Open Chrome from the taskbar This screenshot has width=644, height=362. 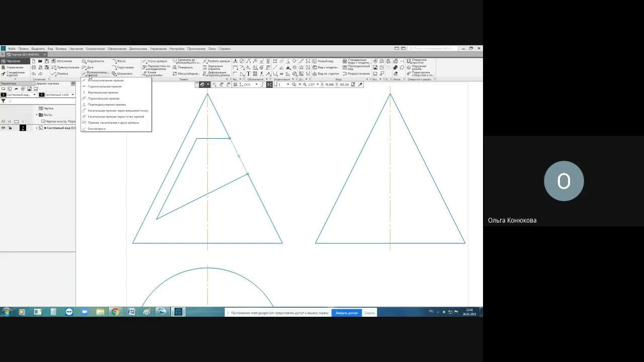click(115, 312)
